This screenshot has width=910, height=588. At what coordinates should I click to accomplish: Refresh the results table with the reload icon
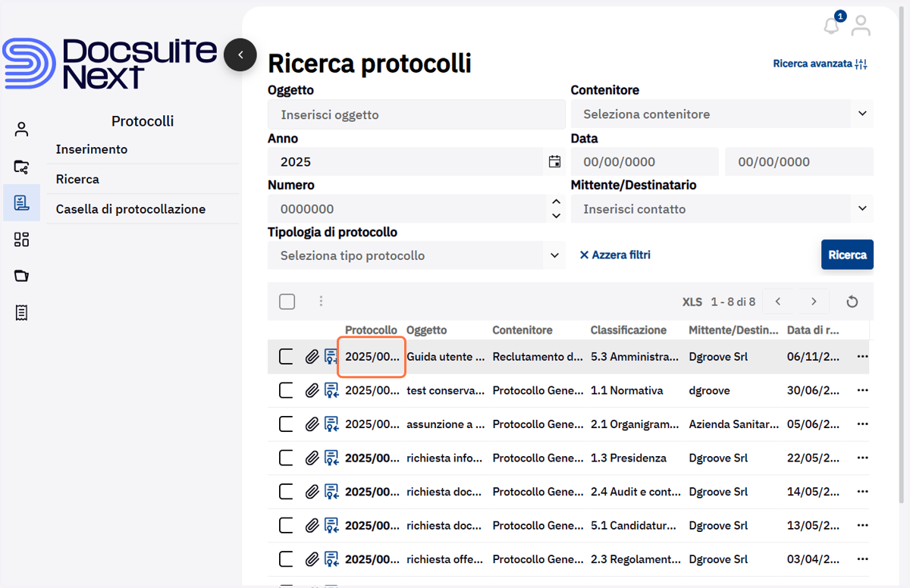point(852,302)
